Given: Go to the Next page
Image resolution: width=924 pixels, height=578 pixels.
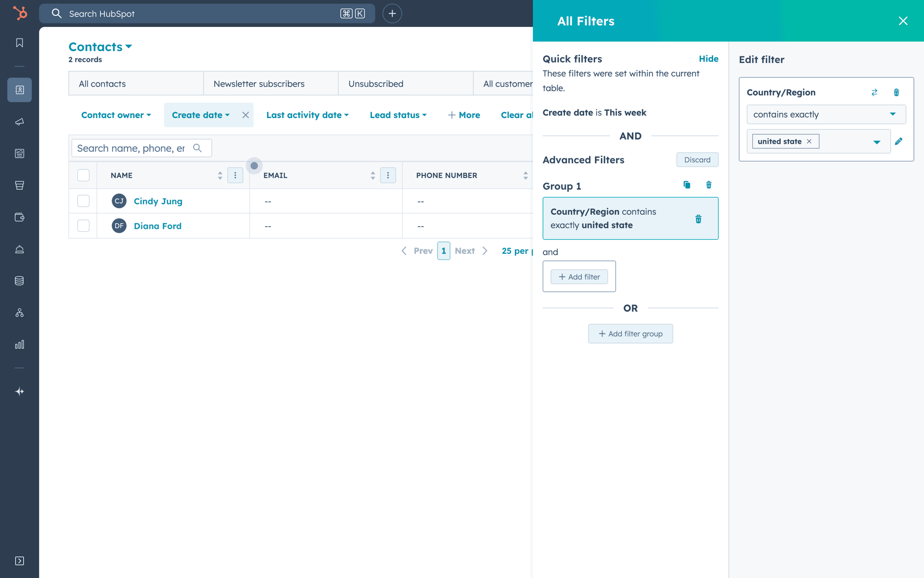Looking at the screenshot, I should pos(472,251).
